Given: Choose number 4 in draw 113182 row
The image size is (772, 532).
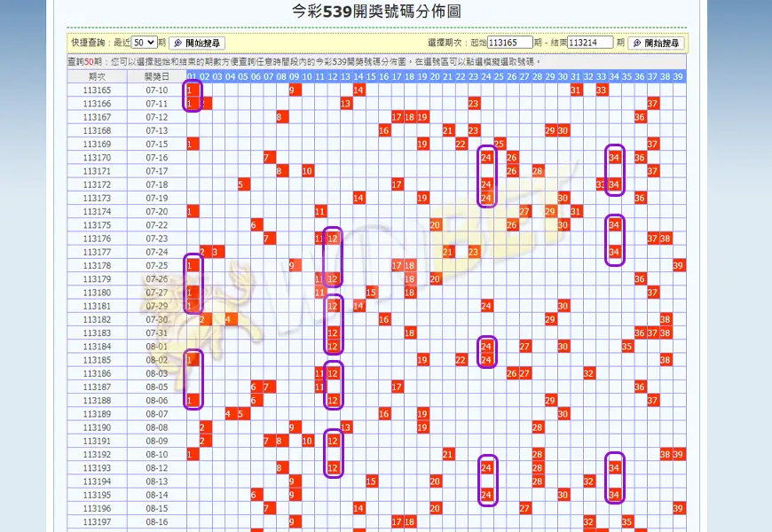Looking at the screenshot, I should click(230, 319).
